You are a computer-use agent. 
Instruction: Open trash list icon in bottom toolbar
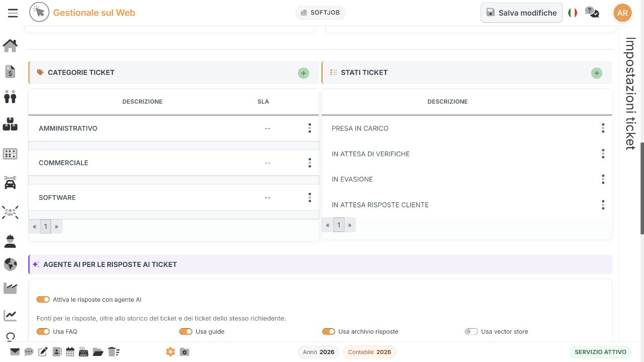click(113, 352)
